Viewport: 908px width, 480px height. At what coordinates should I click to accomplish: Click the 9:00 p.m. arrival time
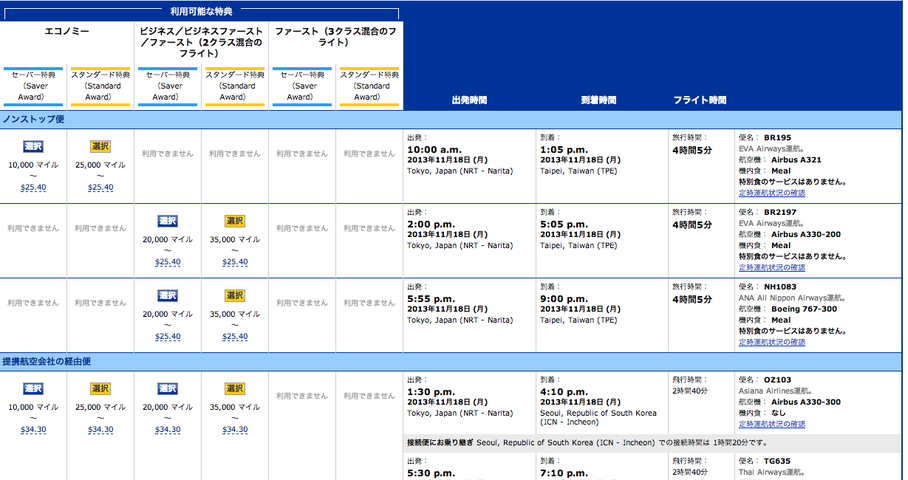pyautogui.click(x=565, y=299)
